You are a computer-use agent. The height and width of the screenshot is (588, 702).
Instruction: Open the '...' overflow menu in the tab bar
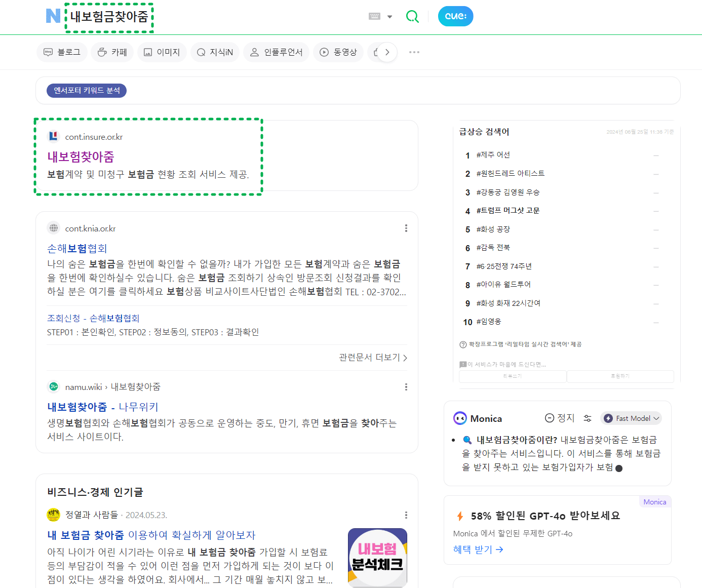pyautogui.click(x=414, y=52)
